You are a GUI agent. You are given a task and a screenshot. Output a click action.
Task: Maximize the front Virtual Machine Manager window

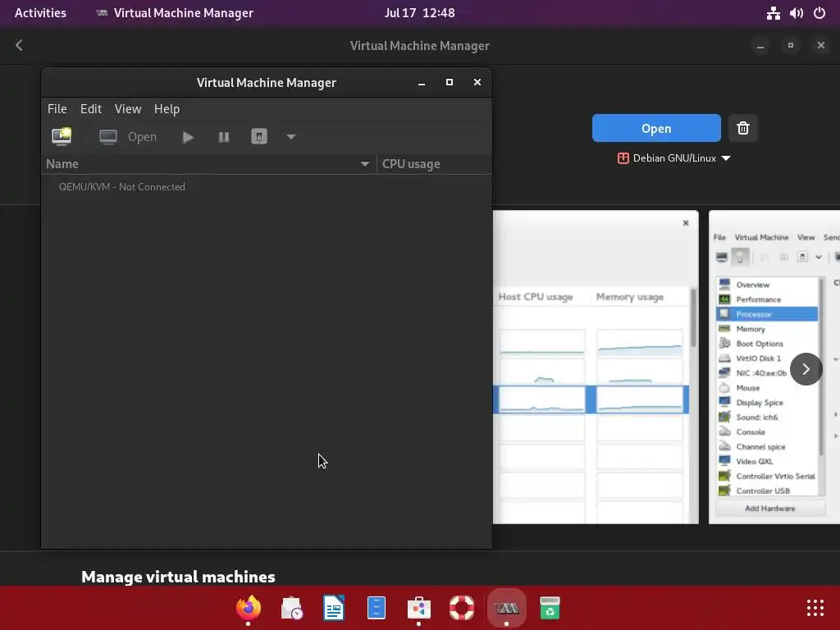450,83
